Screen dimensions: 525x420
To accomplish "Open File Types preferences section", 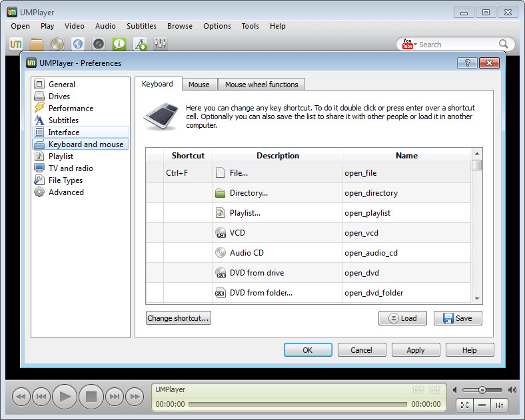I will (65, 180).
